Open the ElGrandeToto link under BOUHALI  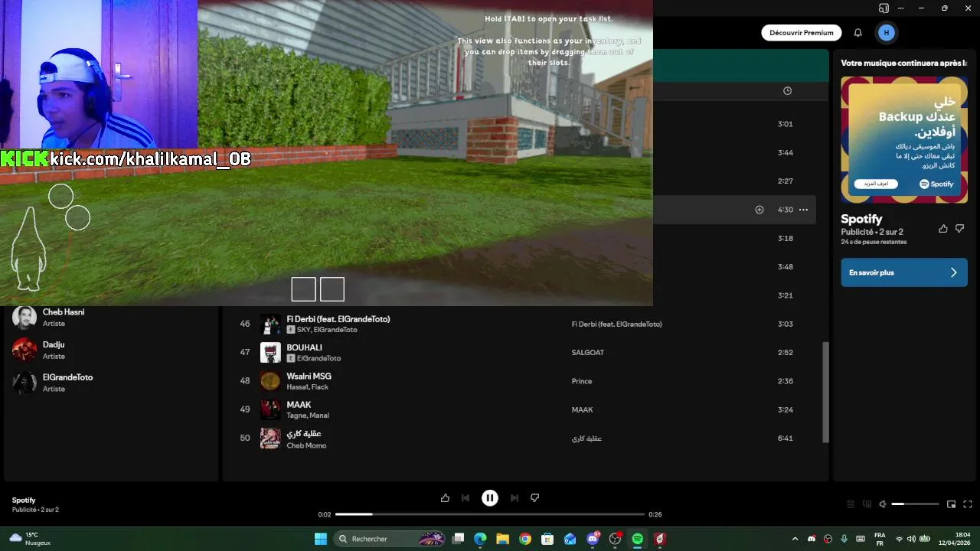tap(318, 358)
